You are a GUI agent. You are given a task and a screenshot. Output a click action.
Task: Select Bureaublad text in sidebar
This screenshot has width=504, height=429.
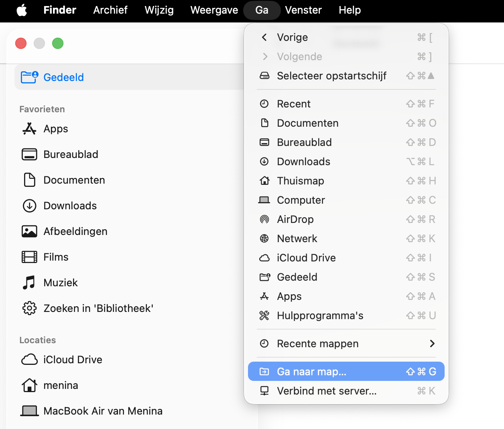(x=71, y=154)
